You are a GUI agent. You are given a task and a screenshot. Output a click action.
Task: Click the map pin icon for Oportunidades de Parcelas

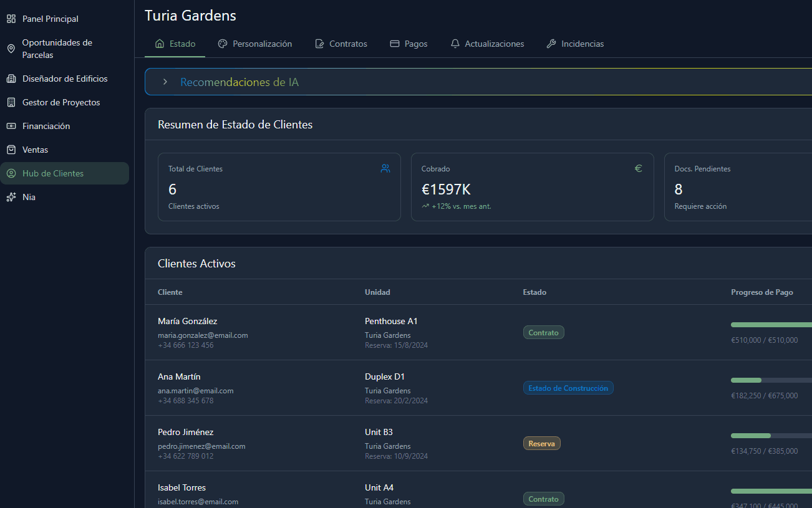click(11, 49)
